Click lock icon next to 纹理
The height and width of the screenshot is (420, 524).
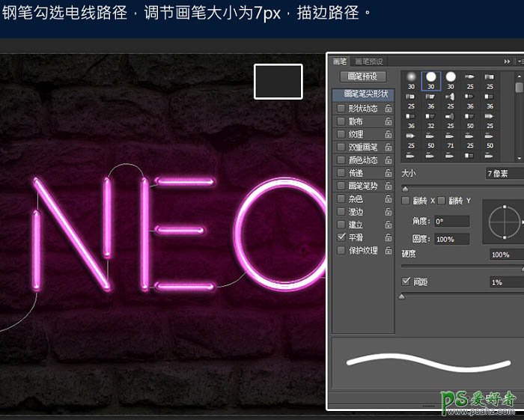point(389,134)
